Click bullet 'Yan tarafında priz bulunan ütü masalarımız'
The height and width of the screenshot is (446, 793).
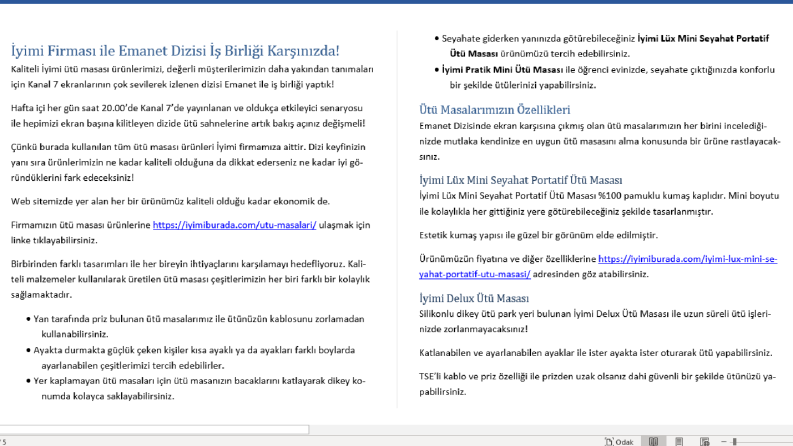tap(196, 327)
